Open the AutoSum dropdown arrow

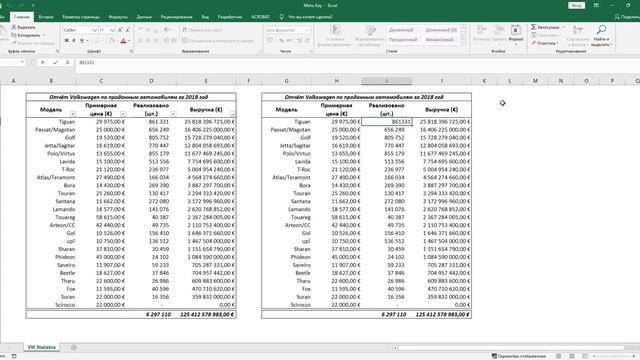click(564, 27)
